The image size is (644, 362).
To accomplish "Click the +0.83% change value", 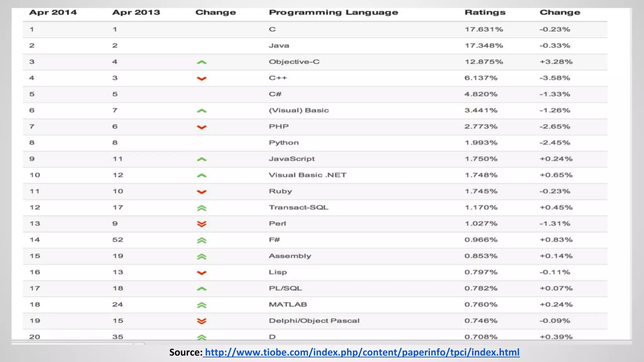I will point(556,240).
